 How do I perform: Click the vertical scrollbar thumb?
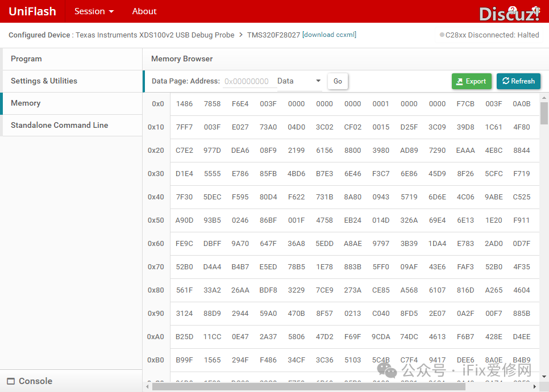coord(544,112)
